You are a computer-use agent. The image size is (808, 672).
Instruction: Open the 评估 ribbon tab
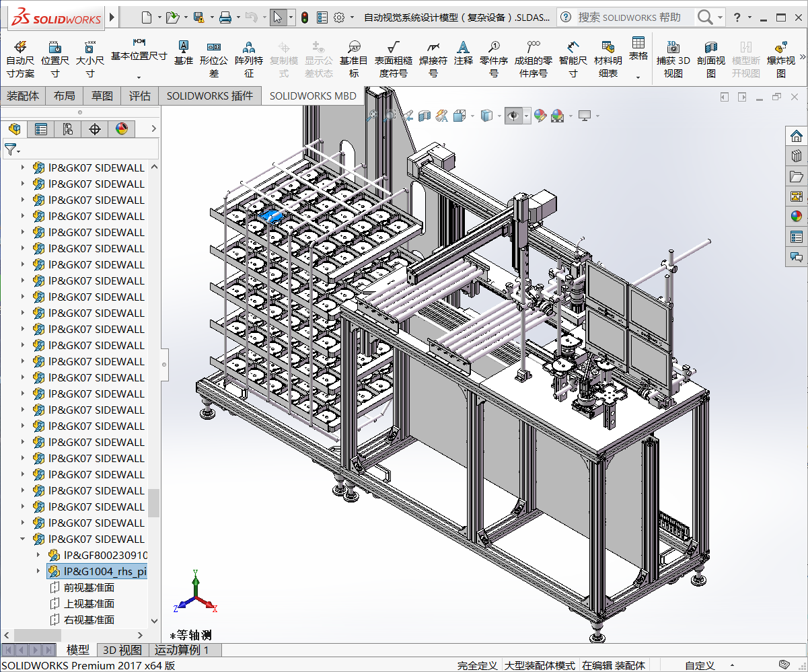139,96
